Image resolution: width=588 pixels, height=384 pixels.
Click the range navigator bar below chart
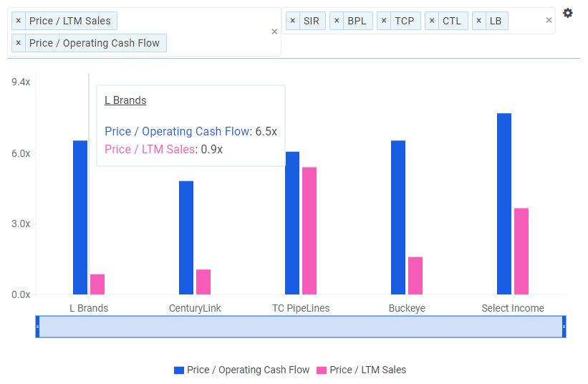tap(301, 327)
